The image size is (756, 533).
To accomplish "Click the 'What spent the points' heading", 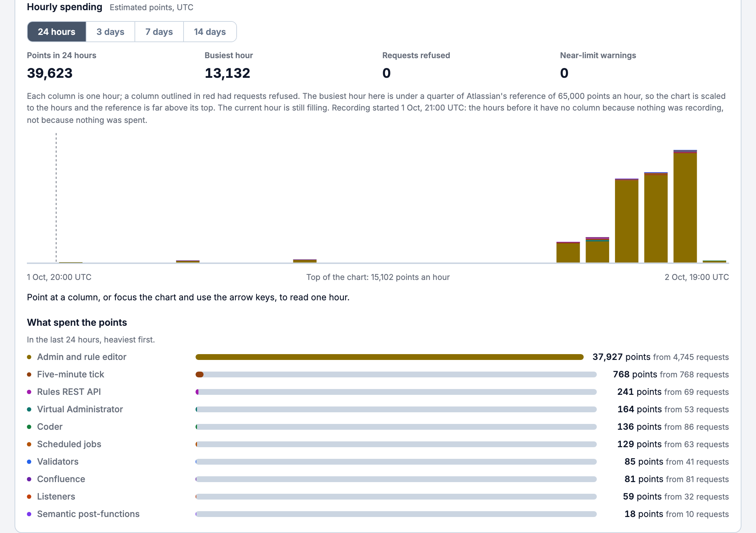I will [x=77, y=322].
